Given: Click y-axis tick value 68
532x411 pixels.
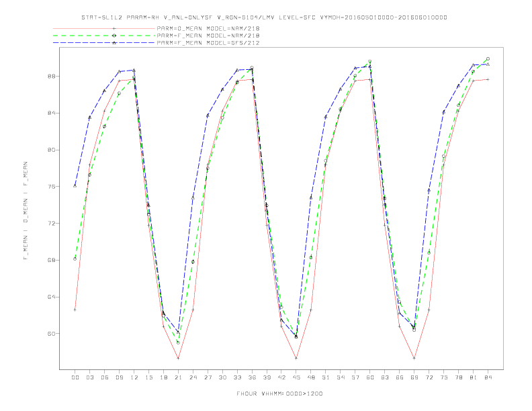Looking at the screenshot, I should click(50, 260).
